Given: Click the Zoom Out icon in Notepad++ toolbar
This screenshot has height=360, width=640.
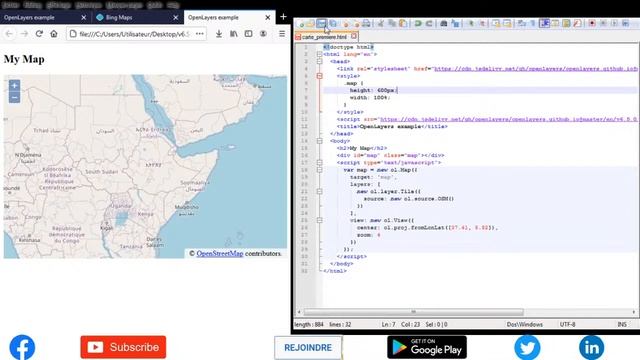Looking at the screenshot, I should point(482,24).
